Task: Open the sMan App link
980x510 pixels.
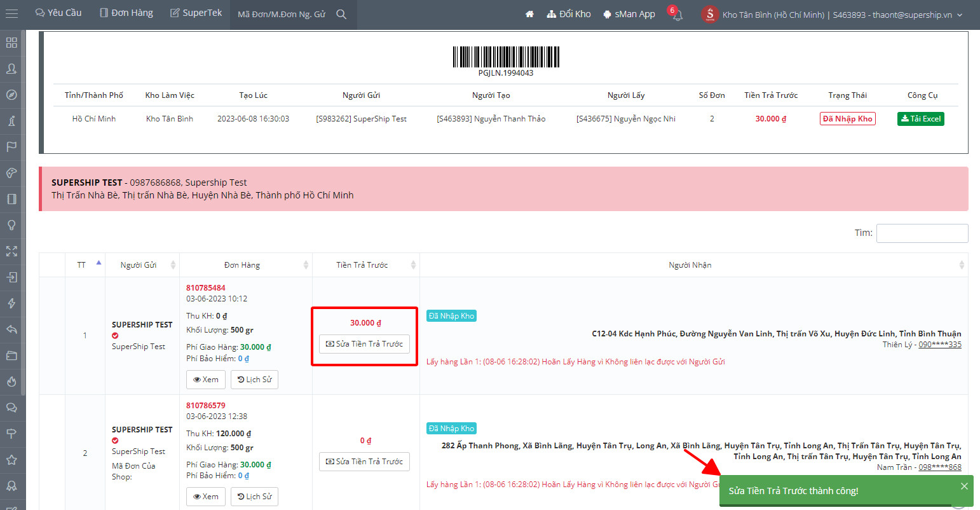Action: tap(629, 14)
